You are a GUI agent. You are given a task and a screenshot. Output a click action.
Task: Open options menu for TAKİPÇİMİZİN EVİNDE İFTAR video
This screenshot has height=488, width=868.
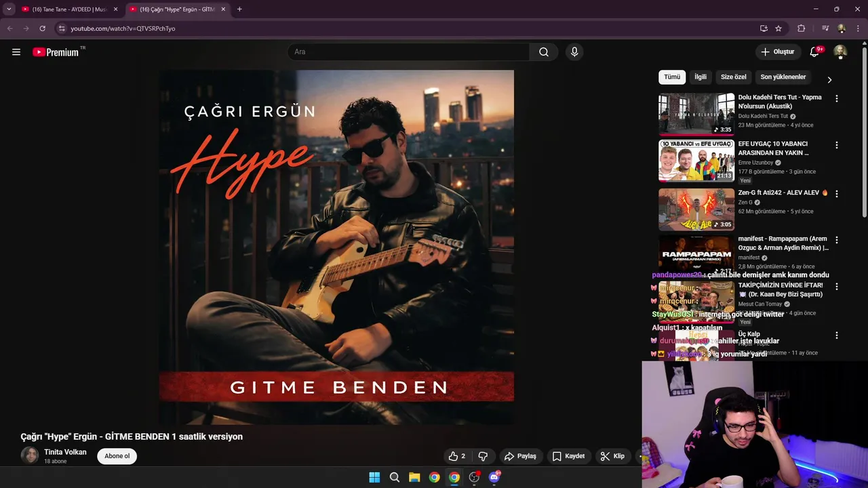point(836,287)
